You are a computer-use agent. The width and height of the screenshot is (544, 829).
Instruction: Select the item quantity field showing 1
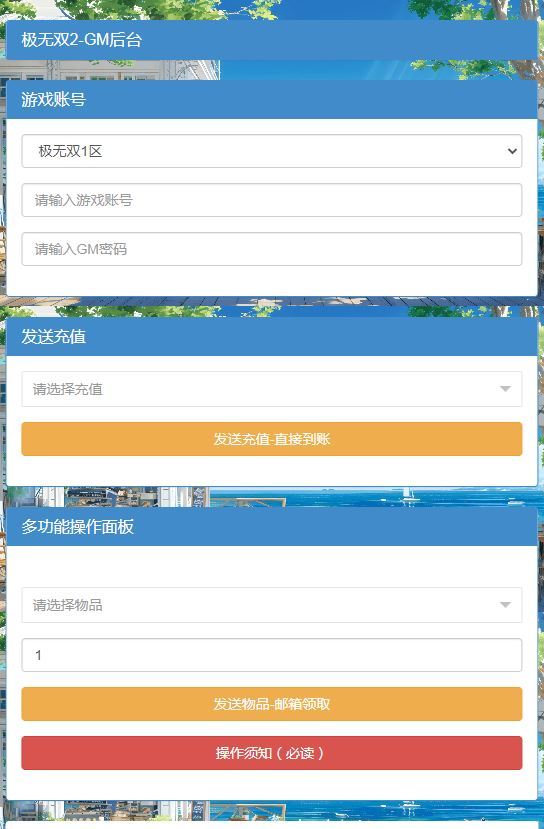[x=272, y=655]
